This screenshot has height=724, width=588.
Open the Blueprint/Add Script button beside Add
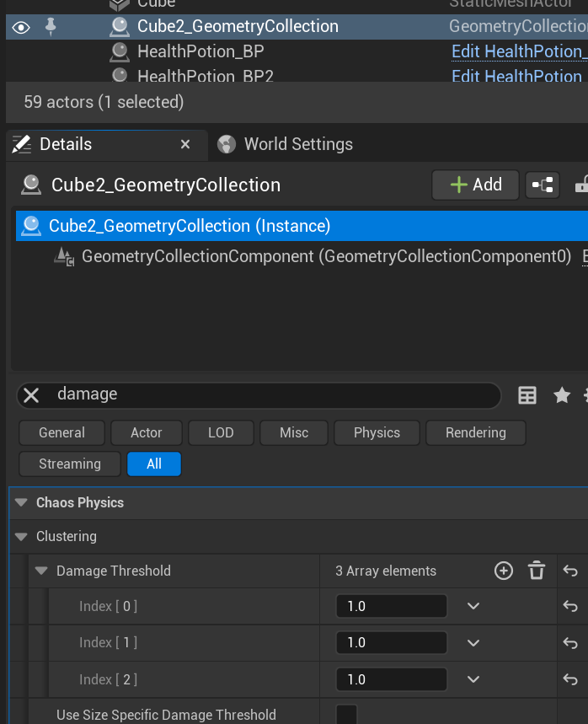tap(542, 185)
